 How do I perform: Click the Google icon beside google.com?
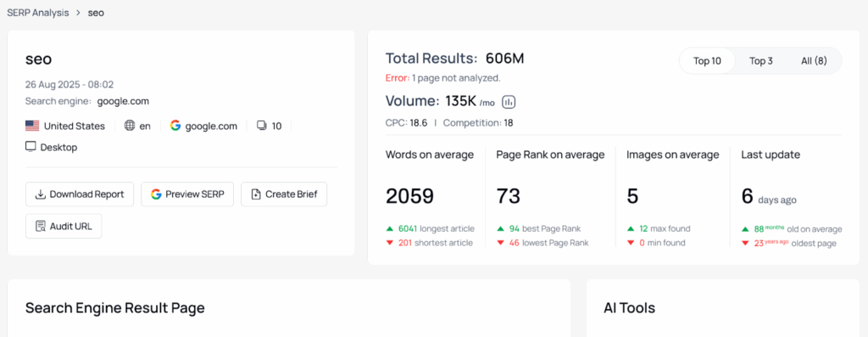[x=175, y=126]
